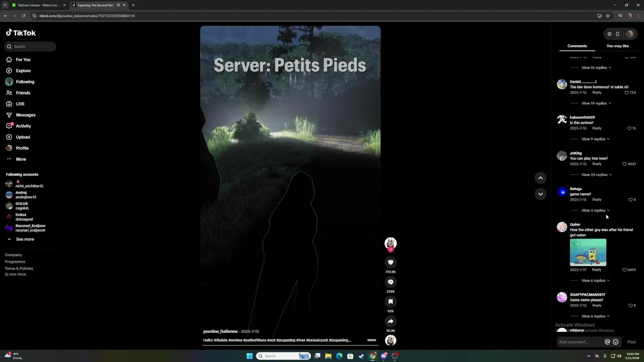This screenshot has width=644, height=362.
Task: Open Discord from taskbar
Action: click(384, 356)
